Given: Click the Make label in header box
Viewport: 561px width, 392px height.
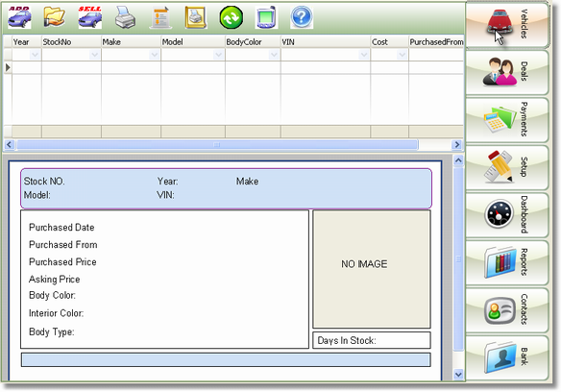Looking at the screenshot, I should 247,182.
